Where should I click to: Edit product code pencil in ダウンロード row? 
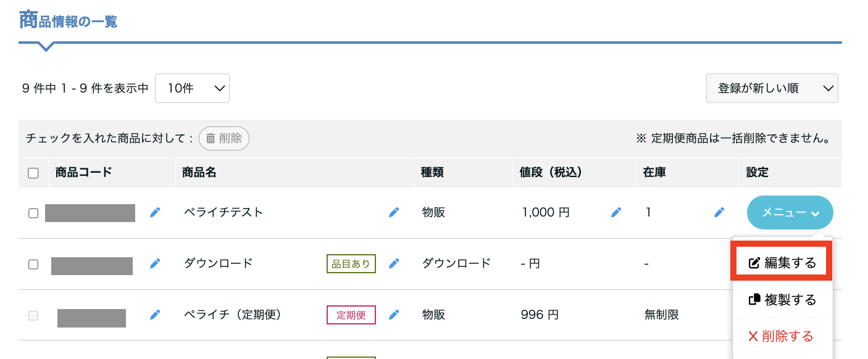(x=155, y=263)
